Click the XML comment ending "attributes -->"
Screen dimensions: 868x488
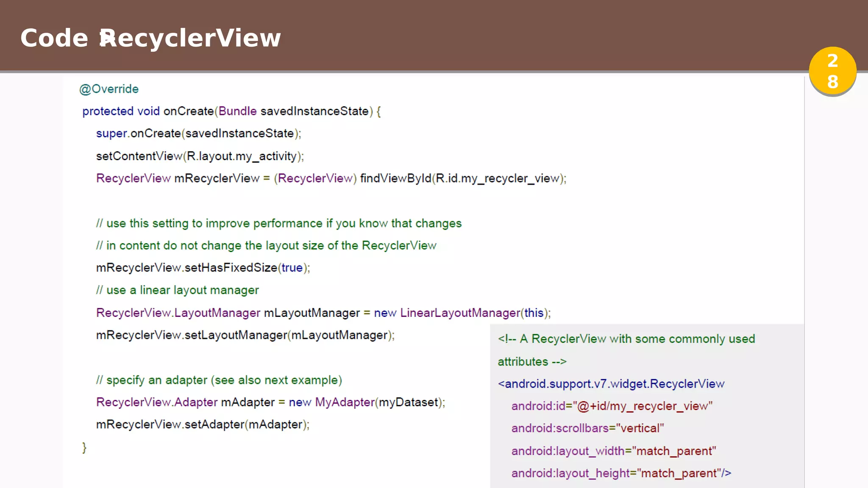532,362
